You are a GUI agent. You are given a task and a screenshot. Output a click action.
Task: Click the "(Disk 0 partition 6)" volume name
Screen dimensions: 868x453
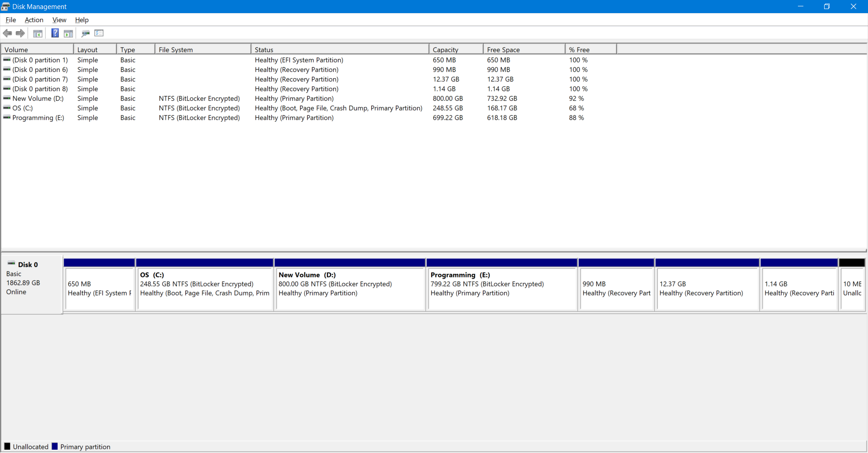(40, 69)
